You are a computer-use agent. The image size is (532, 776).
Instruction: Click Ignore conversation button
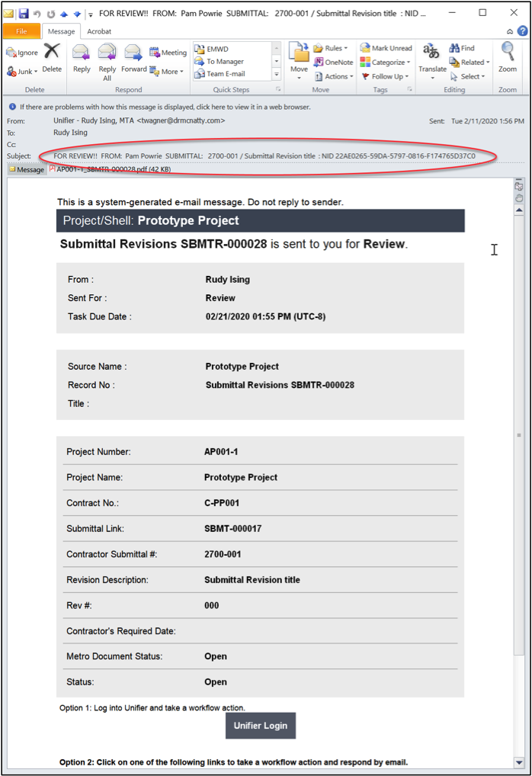(22, 53)
